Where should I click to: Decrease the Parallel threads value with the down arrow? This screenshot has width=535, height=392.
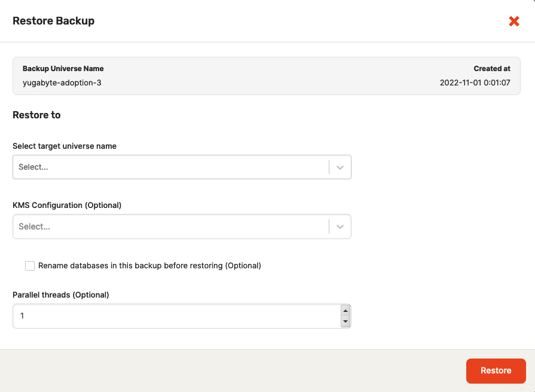pyautogui.click(x=345, y=322)
